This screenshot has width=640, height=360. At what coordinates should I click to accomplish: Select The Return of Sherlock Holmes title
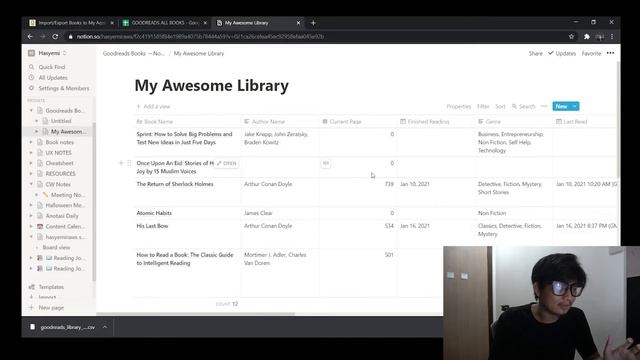coord(175,184)
